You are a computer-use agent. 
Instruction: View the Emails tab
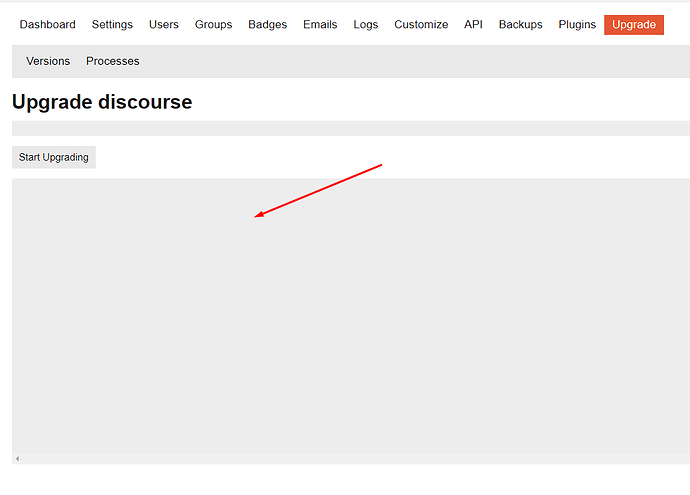coord(320,25)
